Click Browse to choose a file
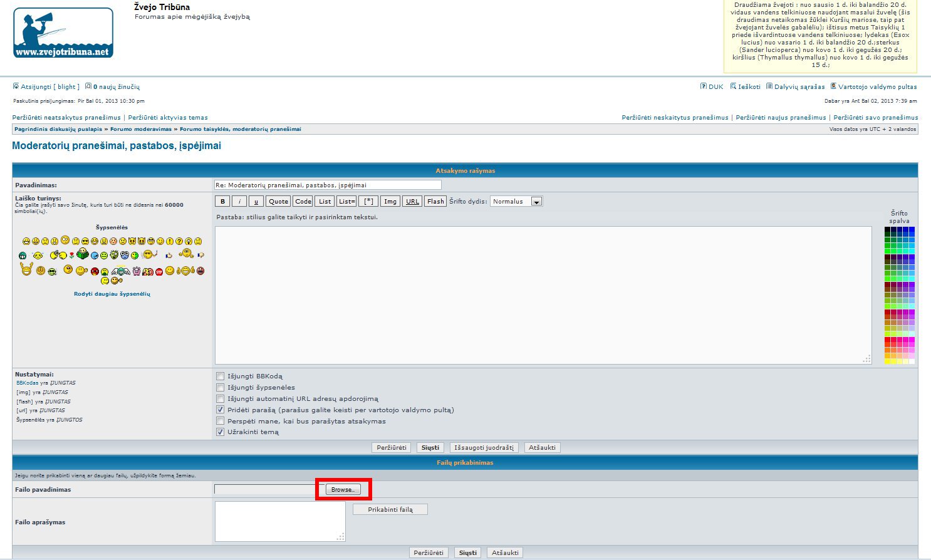The height and width of the screenshot is (560, 931). [x=343, y=489]
